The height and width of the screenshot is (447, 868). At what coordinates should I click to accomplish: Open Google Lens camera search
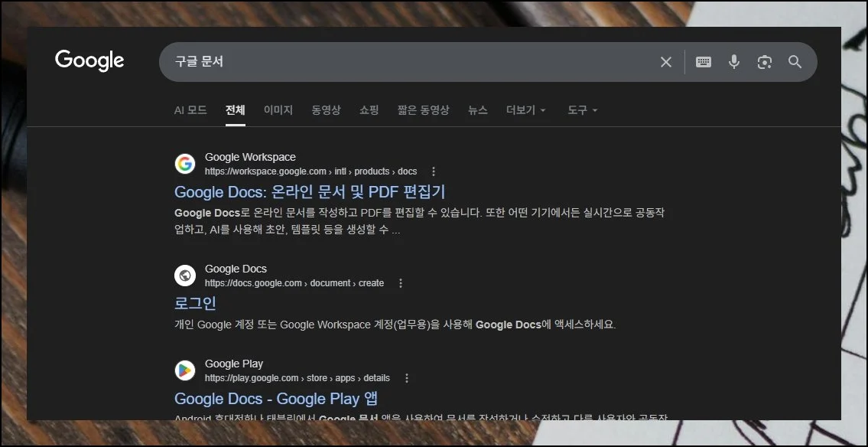[764, 62]
